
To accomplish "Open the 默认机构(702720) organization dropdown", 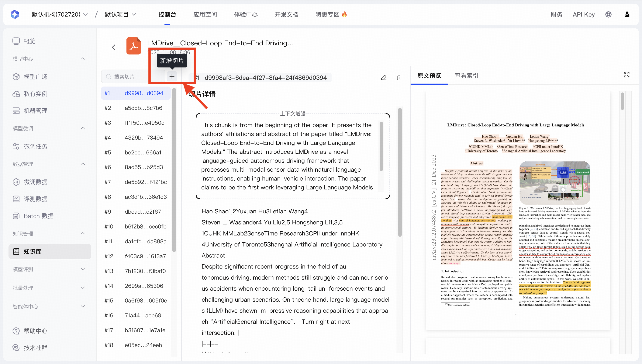I will (x=59, y=14).
